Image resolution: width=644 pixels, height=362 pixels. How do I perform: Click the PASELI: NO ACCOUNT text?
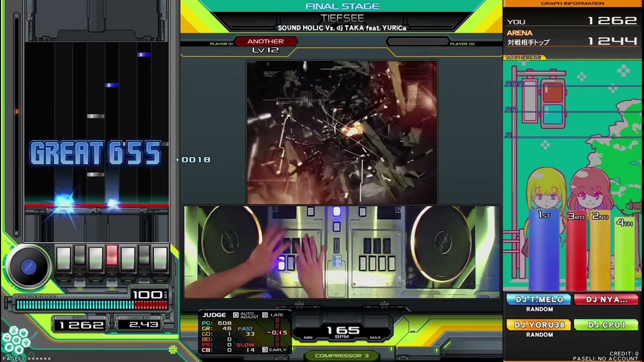606,359
